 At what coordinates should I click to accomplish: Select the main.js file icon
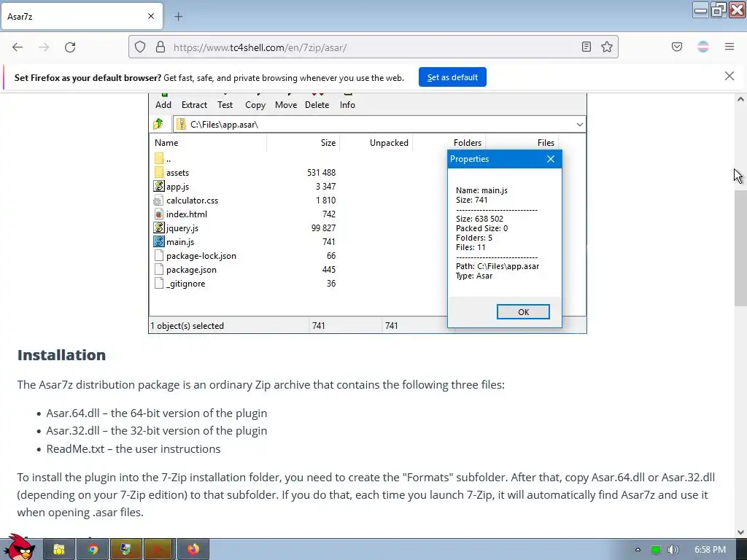159,241
